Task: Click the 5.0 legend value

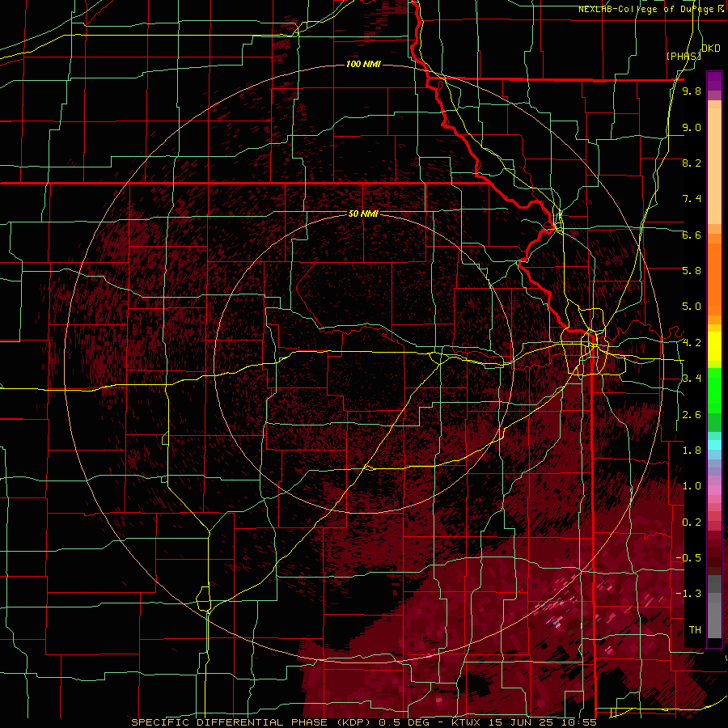Action: tap(692, 307)
